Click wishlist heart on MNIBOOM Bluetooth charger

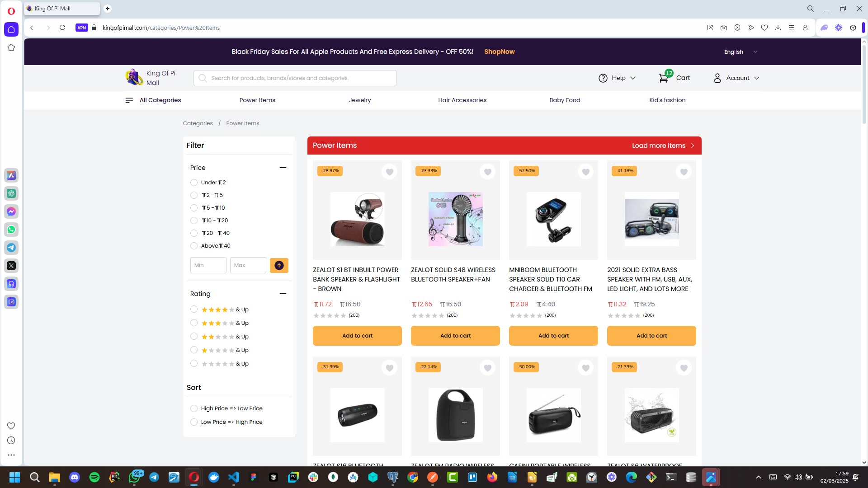point(585,172)
